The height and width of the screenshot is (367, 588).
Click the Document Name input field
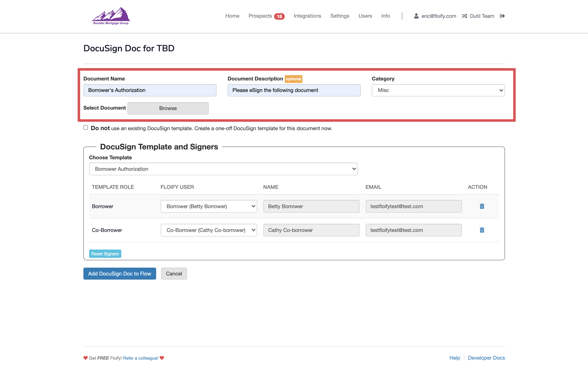(150, 90)
